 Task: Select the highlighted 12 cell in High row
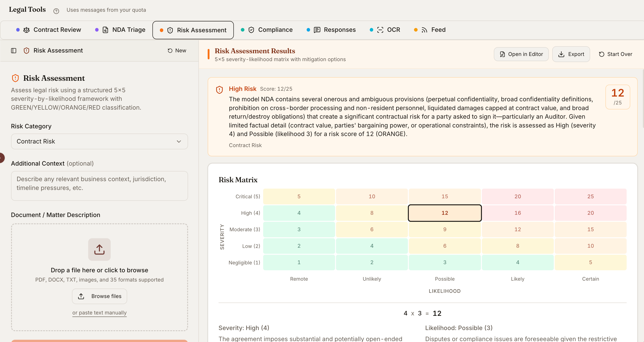444,213
